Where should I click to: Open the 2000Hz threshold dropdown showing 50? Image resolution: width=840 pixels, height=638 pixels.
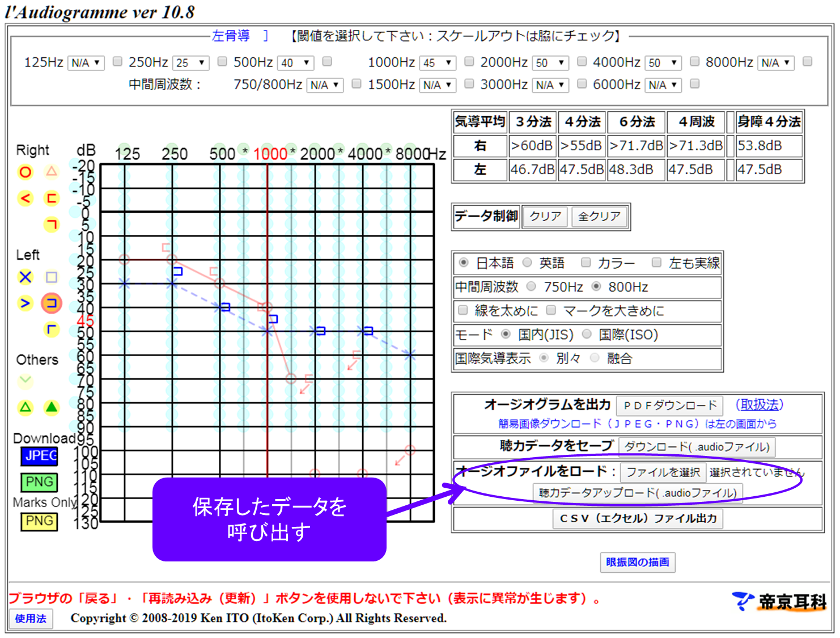pos(550,62)
